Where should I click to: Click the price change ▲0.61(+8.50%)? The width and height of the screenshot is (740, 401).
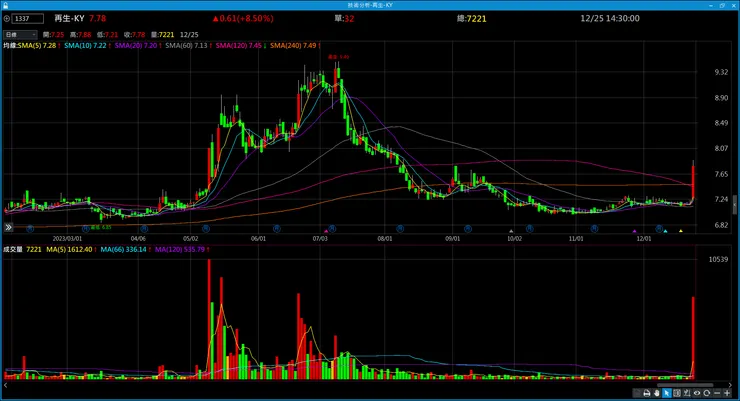click(243, 18)
